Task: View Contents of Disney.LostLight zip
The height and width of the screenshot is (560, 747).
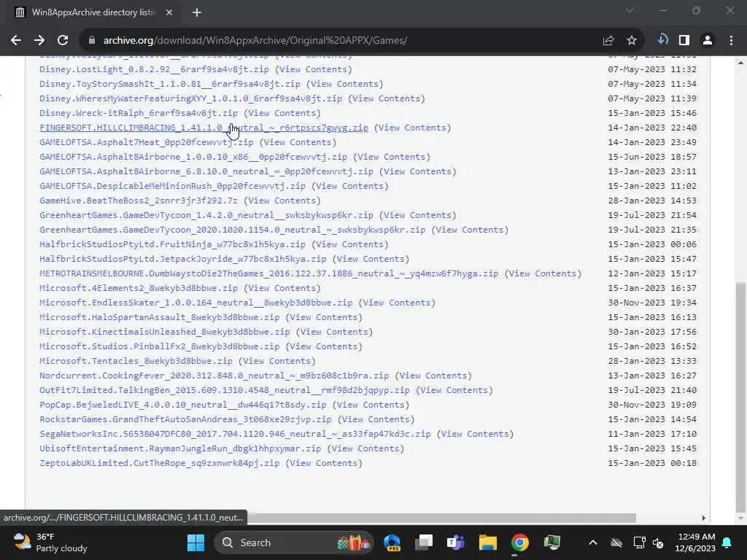Action: 313,69
